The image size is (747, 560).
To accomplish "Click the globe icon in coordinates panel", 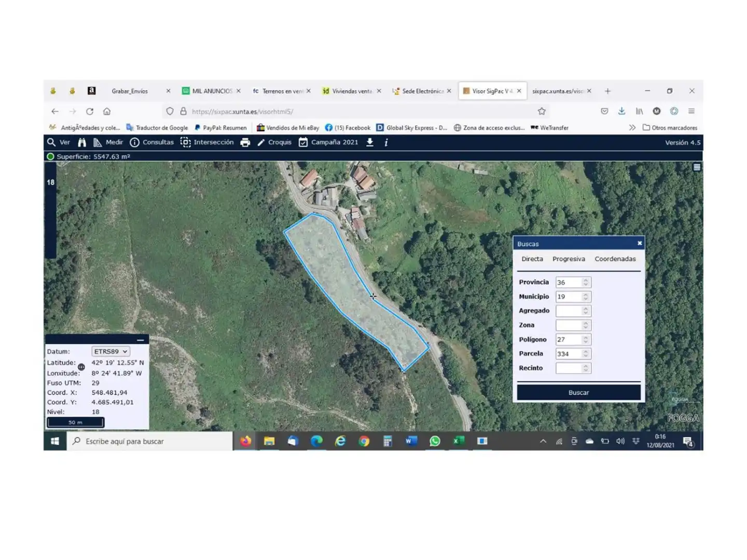I will point(81,367).
